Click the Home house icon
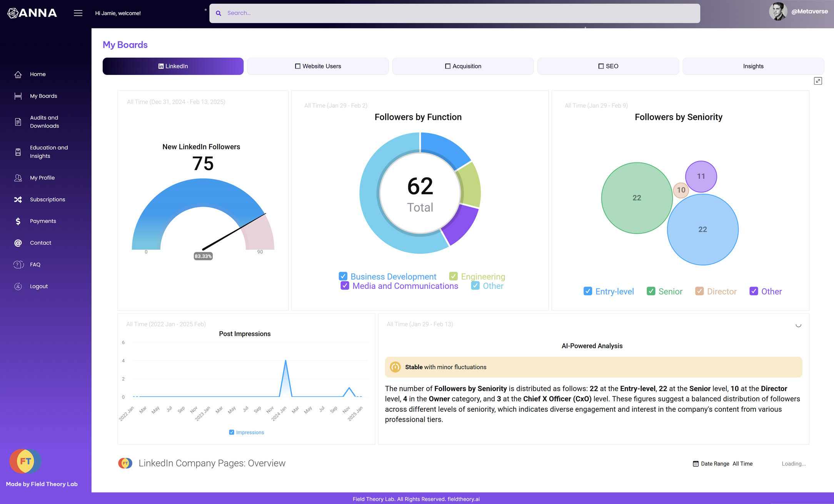The height and width of the screenshot is (504, 834). [x=18, y=74]
